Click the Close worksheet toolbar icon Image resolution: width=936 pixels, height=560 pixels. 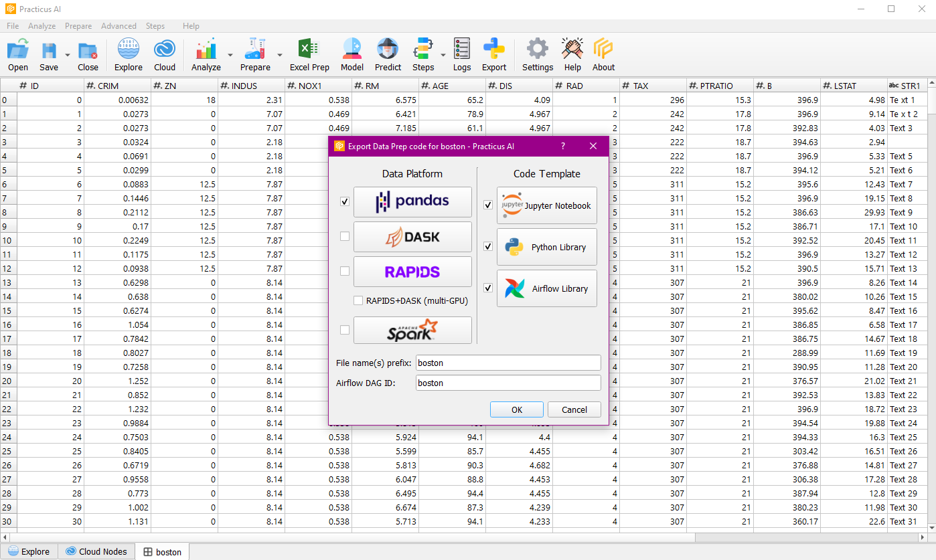tap(88, 55)
